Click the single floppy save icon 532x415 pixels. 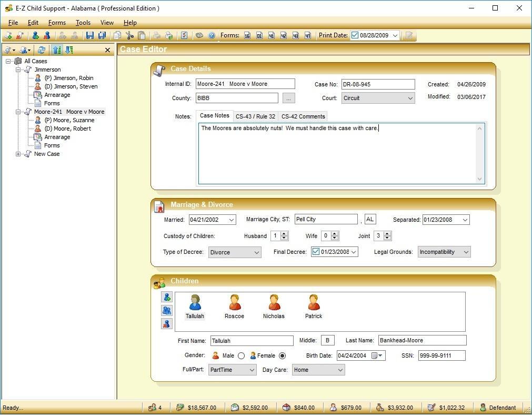(x=90, y=35)
